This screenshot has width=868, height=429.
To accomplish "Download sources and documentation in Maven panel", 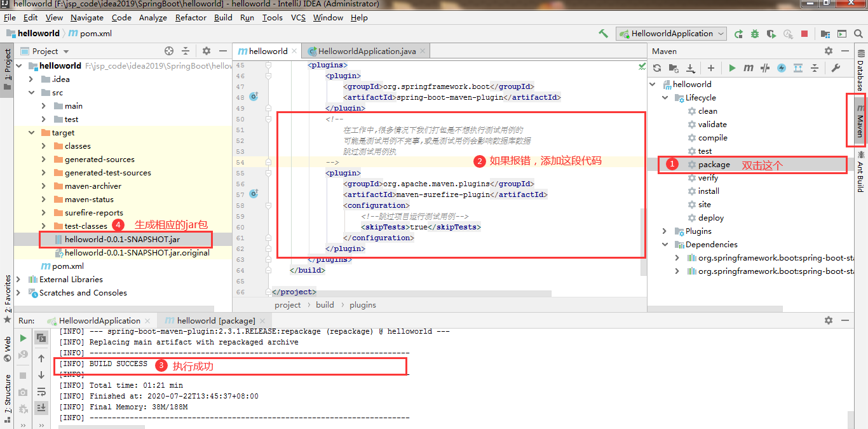I will (690, 68).
